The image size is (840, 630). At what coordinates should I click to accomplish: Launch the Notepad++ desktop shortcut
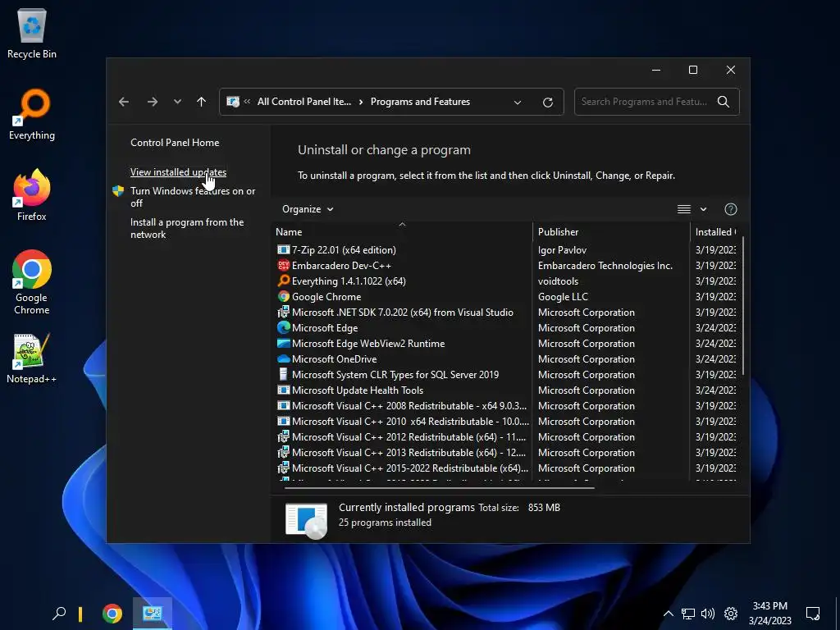tap(32, 358)
